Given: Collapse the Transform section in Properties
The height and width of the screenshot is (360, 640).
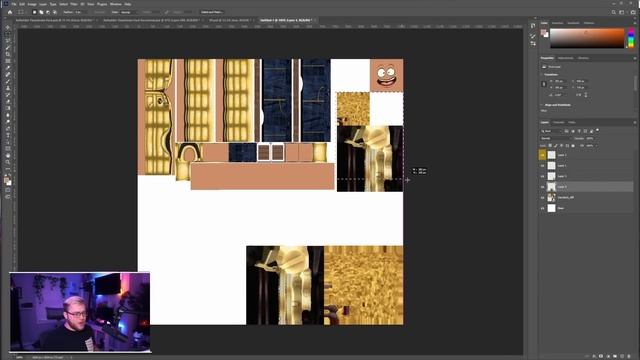Looking at the screenshot, I should coord(542,75).
